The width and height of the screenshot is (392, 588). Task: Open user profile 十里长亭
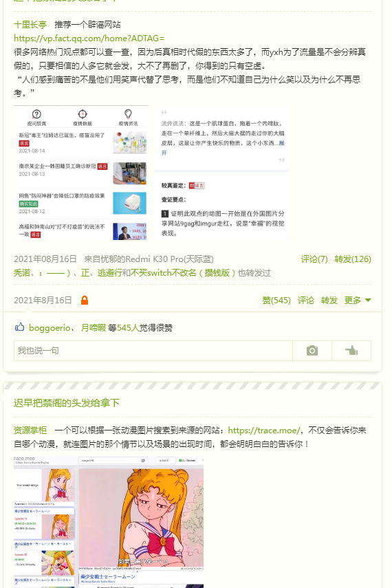click(x=30, y=24)
